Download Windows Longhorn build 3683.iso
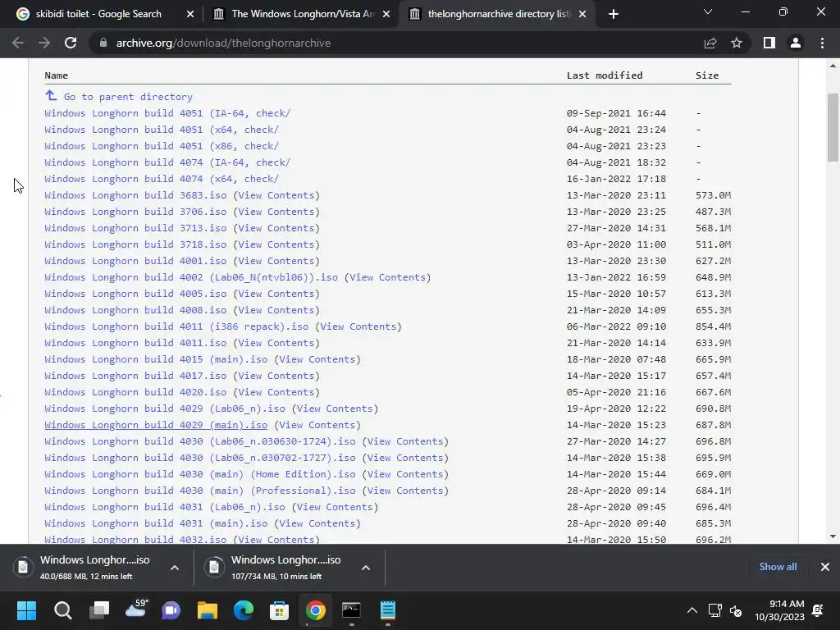Image resolution: width=840 pixels, height=630 pixels. (135, 195)
